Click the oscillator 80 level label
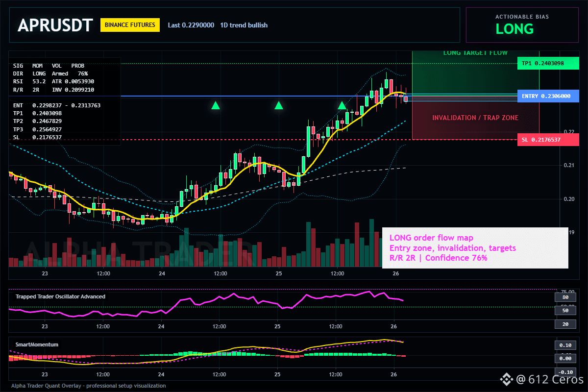The image size is (588, 392). [565, 297]
